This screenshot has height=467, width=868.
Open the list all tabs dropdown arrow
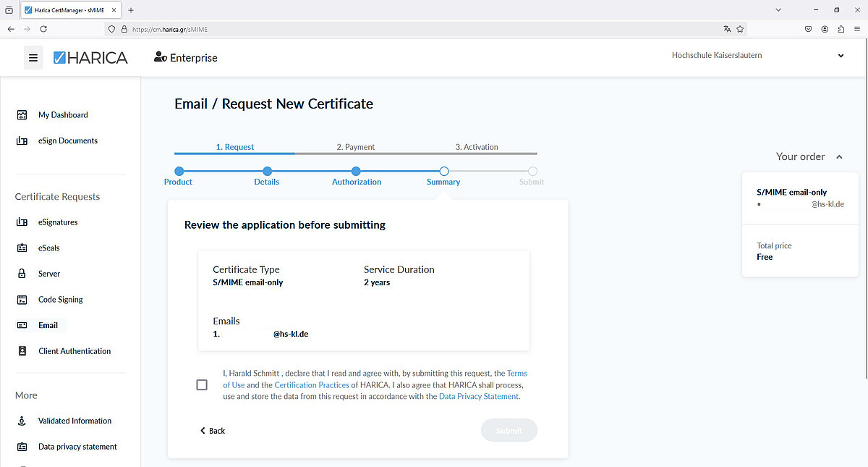(778, 10)
